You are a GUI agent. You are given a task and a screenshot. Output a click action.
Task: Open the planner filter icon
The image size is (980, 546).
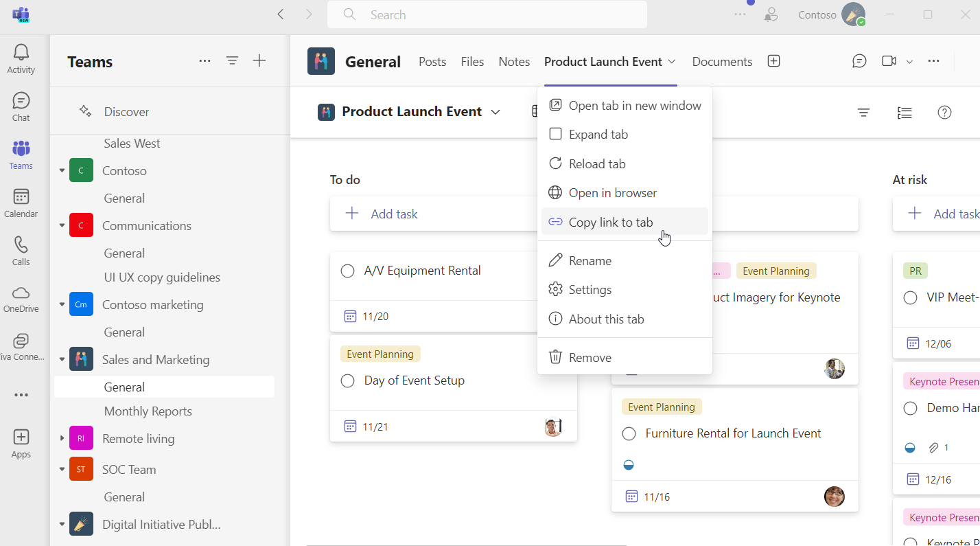[x=864, y=113]
